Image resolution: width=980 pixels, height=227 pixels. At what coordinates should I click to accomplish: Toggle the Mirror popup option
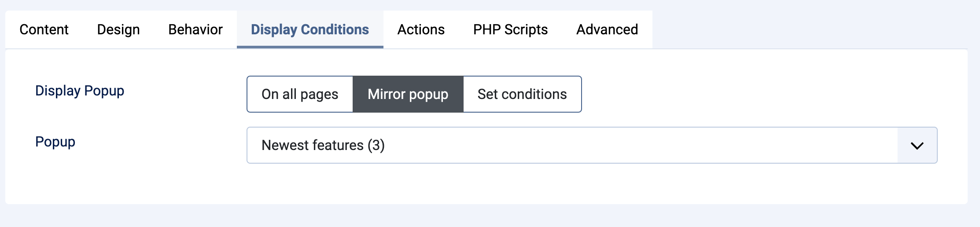pyautogui.click(x=408, y=94)
